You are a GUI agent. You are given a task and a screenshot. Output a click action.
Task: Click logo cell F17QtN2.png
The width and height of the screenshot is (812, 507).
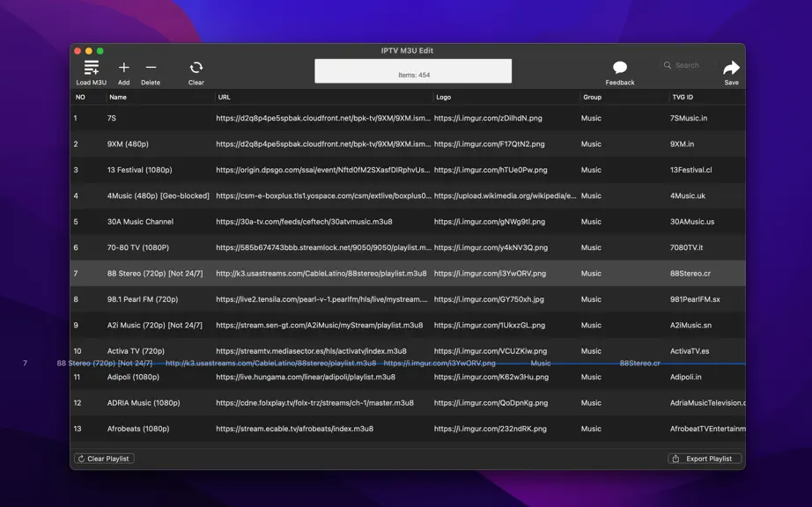point(490,143)
